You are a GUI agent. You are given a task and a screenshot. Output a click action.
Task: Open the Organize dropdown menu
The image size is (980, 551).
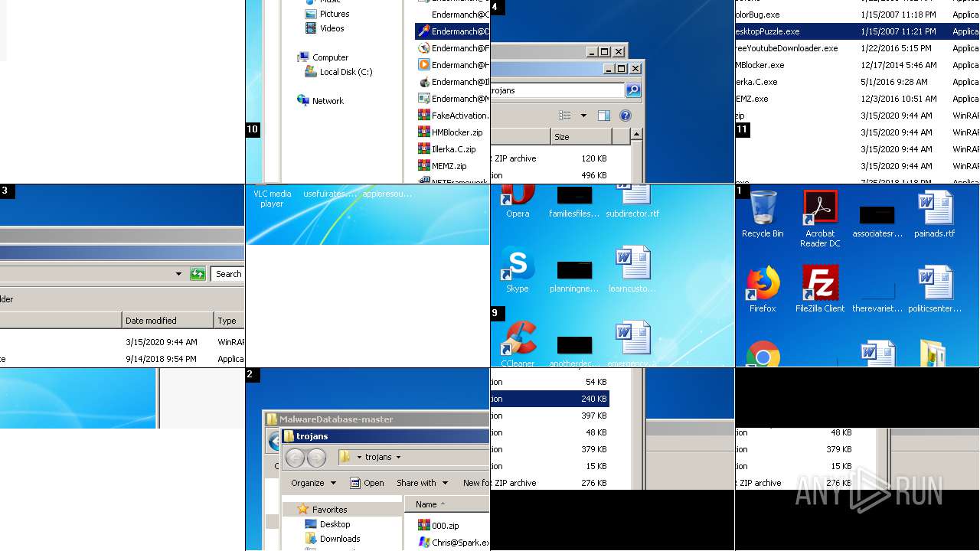[313, 483]
